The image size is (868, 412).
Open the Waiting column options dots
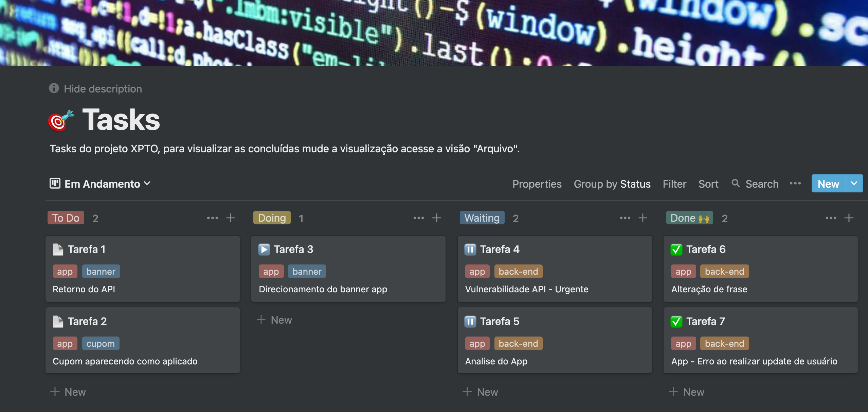[625, 218]
